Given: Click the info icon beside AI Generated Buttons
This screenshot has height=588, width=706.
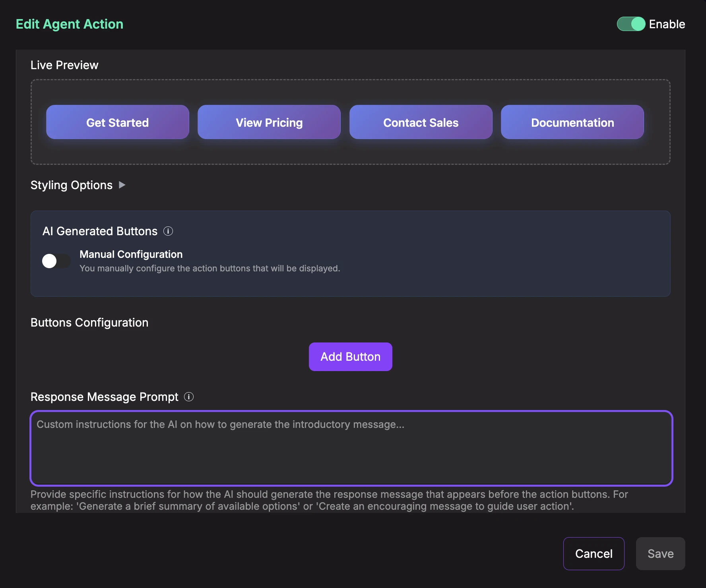Looking at the screenshot, I should point(168,231).
